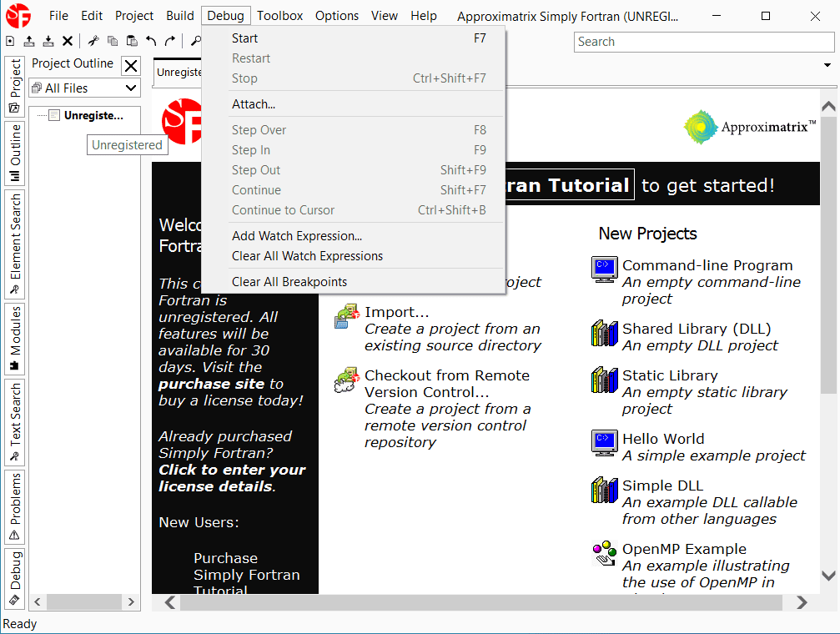Choose Clear All Watch Expressions menu item
The height and width of the screenshot is (634, 840).
354,255
